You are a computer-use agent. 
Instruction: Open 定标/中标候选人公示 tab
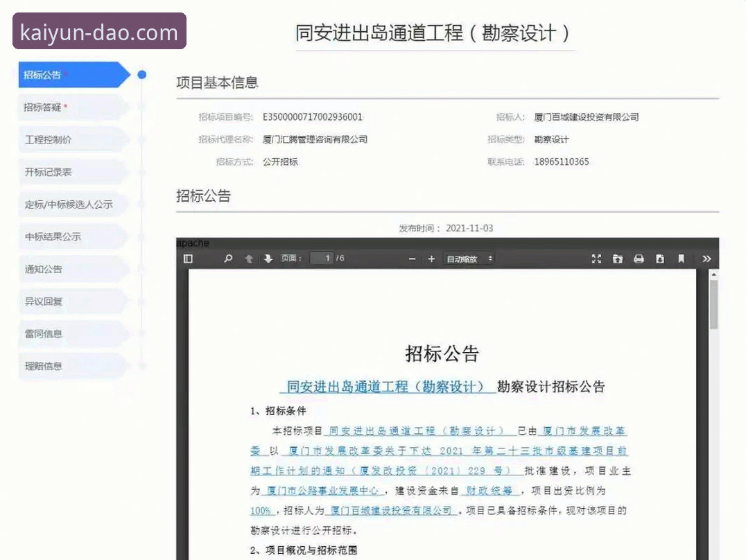pyautogui.click(x=74, y=204)
